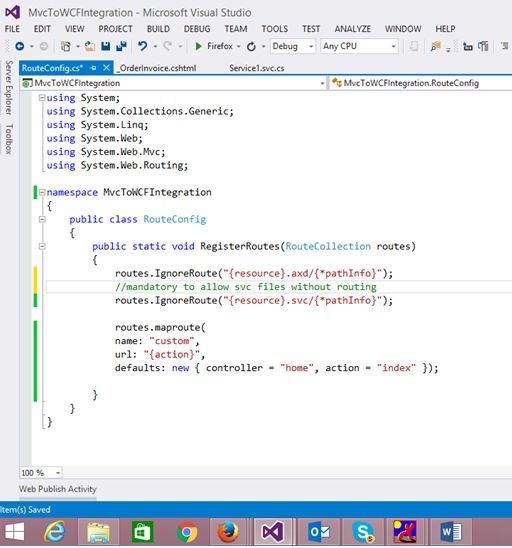Open the WINDOW menu
Image resolution: width=512 pixels, height=548 pixels.
pyautogui.click(x=403, y=29)
